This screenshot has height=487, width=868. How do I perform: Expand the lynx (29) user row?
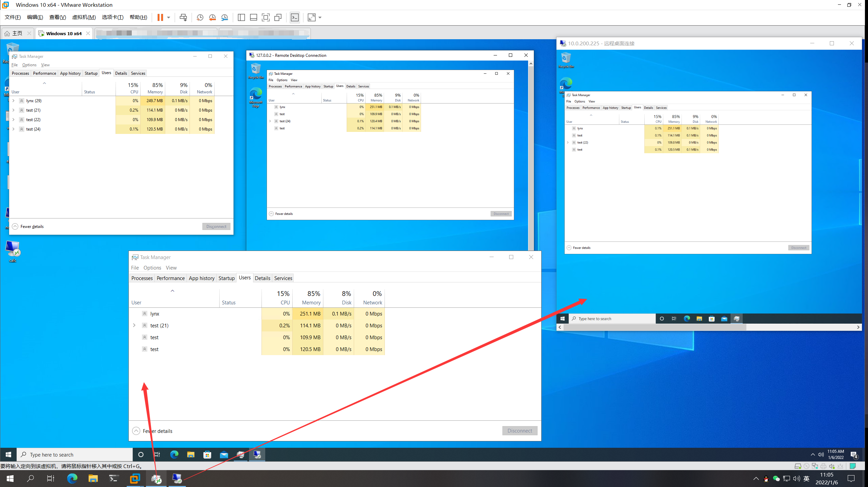(x=14, y=101)
